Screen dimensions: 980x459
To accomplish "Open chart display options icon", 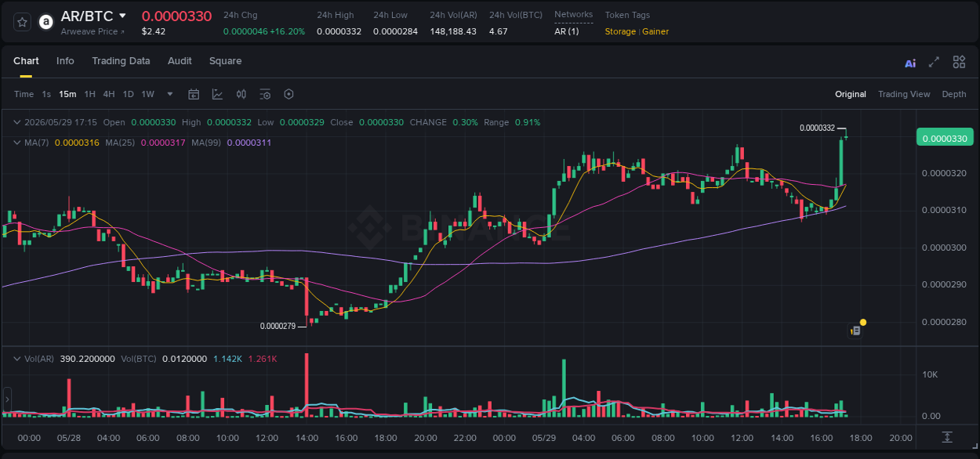I will (x=265, y=94).
